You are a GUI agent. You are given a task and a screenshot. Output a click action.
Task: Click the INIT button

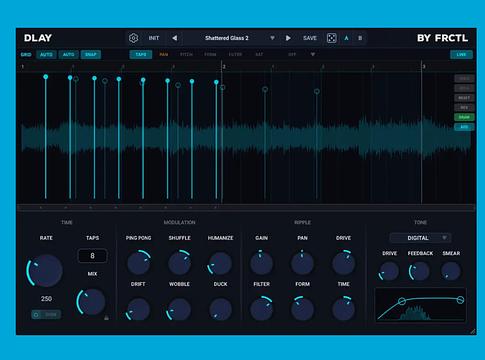154,38
